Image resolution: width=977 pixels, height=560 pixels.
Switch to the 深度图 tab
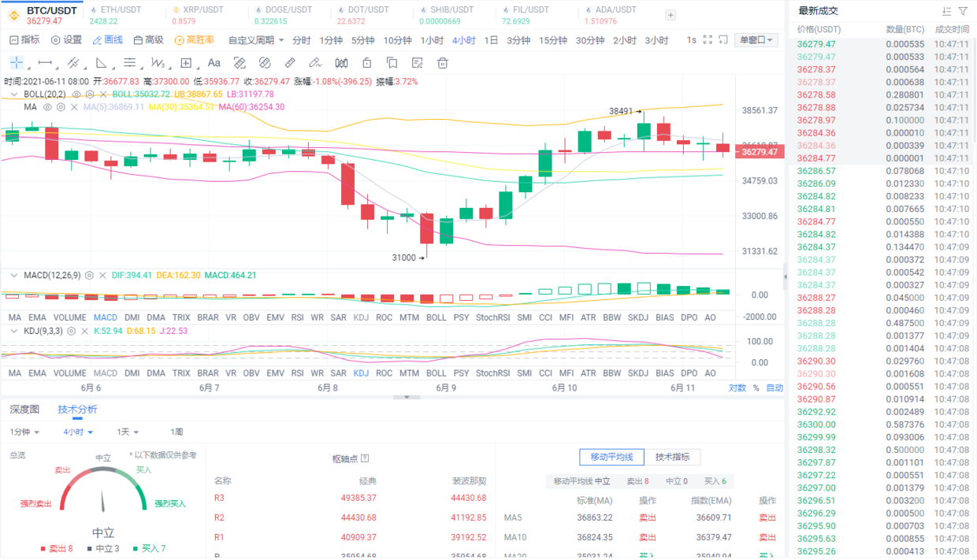click(x=24, y=410)
